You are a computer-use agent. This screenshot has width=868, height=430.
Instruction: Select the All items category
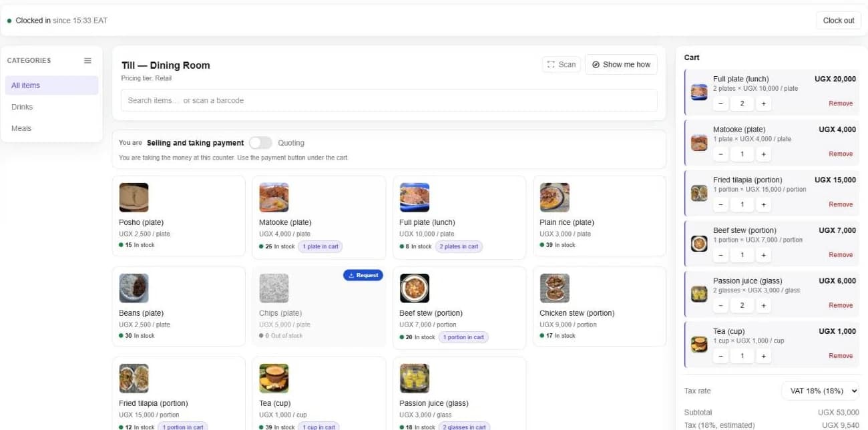(x=51, y=85)
